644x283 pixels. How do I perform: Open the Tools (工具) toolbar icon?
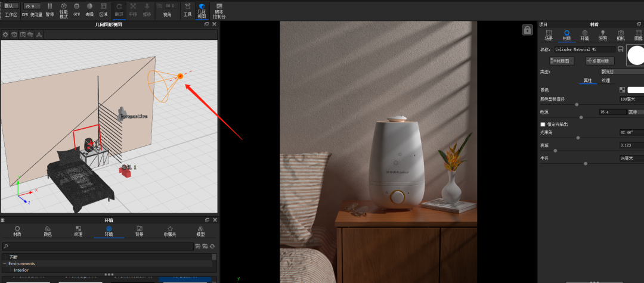click(187, 9)
